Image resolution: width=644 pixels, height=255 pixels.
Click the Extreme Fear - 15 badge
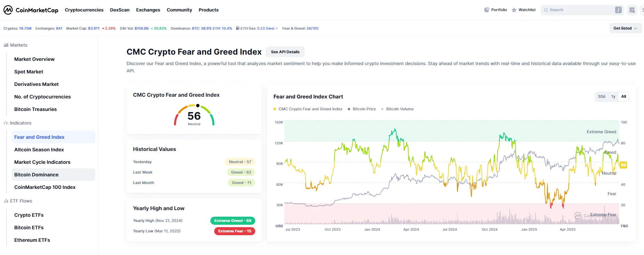[x=235, y=231]
